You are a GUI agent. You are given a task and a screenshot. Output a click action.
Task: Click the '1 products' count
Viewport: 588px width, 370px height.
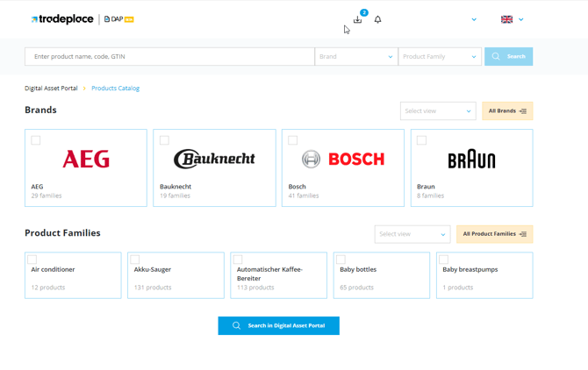click(458, 288)
